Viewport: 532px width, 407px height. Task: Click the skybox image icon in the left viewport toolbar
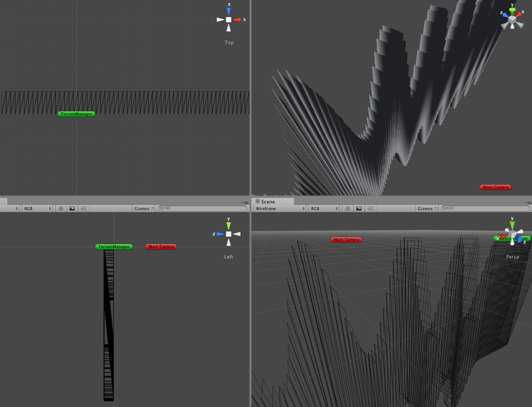click(72, 208)
